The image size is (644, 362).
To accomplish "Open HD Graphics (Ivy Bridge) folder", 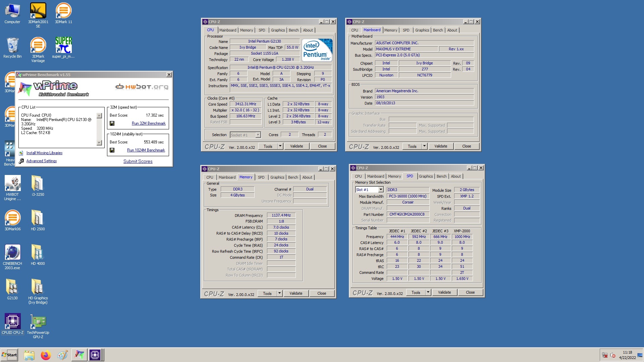I will [38, 291].
